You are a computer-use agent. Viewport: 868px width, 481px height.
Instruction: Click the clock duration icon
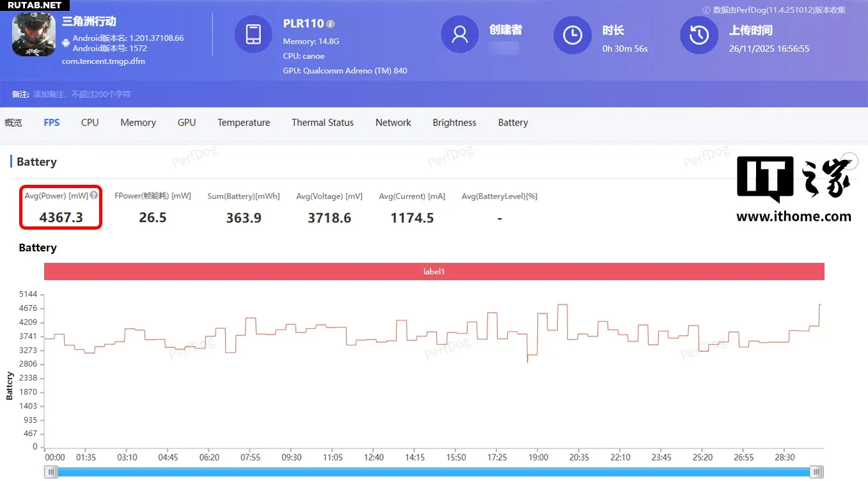click(x=572, y=35)
